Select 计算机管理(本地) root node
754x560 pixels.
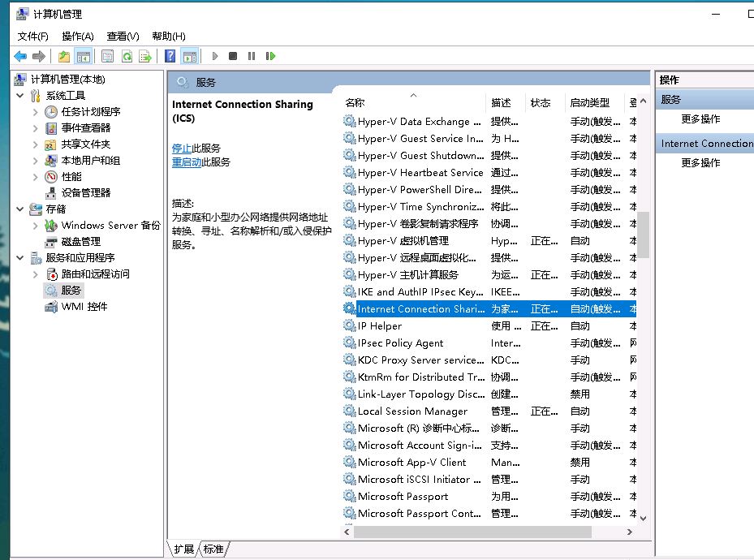pyautogui.click(x=68, y=80)
